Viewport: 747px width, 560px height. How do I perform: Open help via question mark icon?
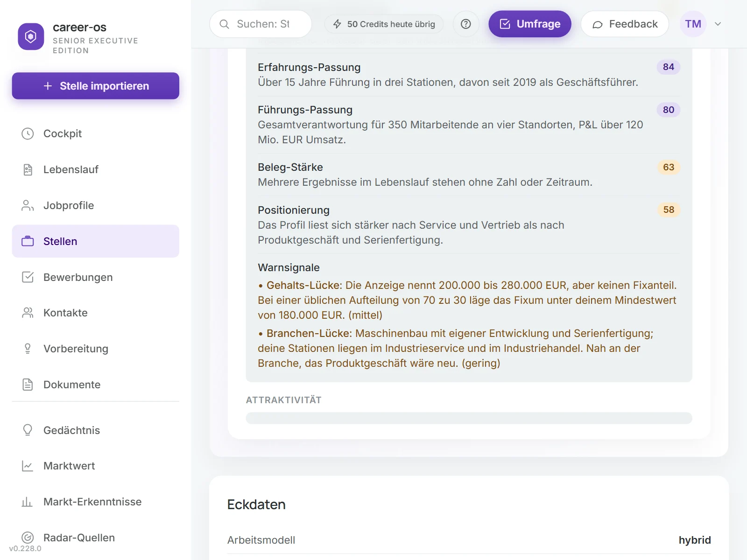(466, 24)
